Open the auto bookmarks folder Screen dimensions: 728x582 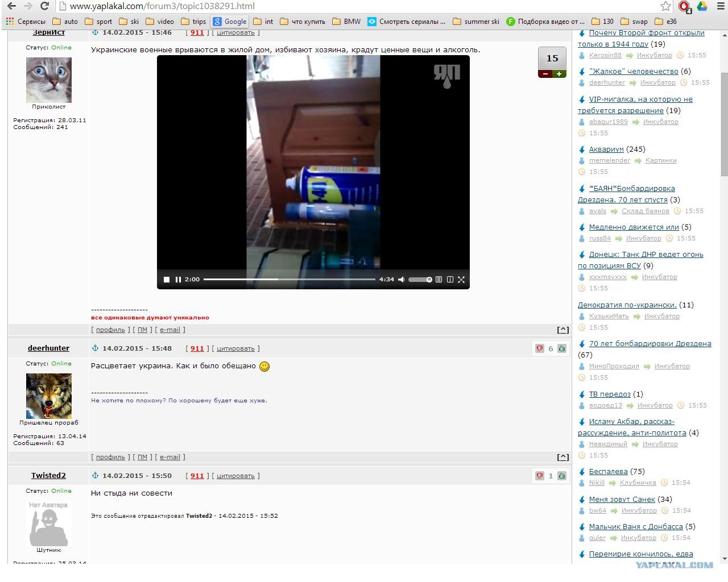pyautogui.click(x=64, y=22)
